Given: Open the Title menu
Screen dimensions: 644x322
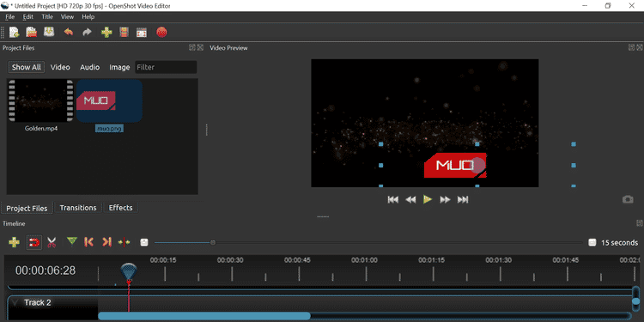Looking at the screenshot, I should coord(47,17).
